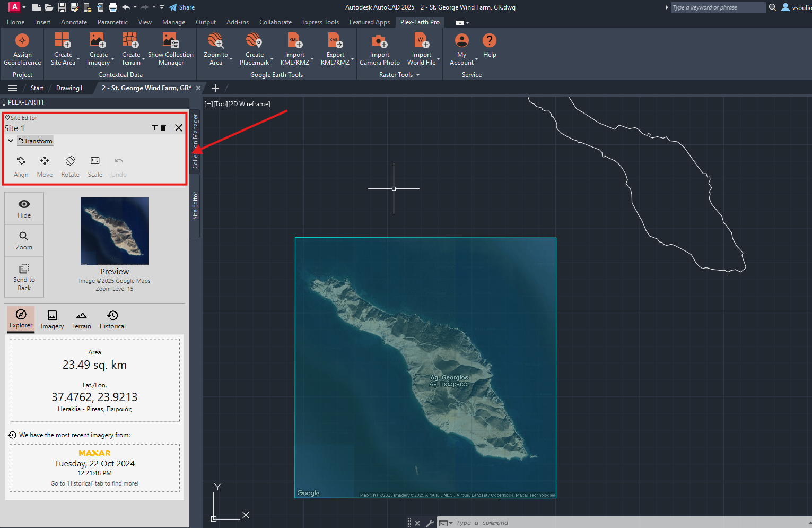Click Create Placemark icon

coord(254,41)
